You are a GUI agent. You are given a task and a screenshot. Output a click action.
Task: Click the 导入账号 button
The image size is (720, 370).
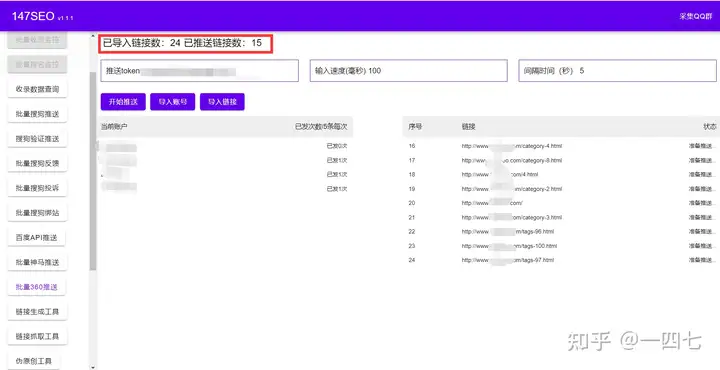click(x=173, y=102)
